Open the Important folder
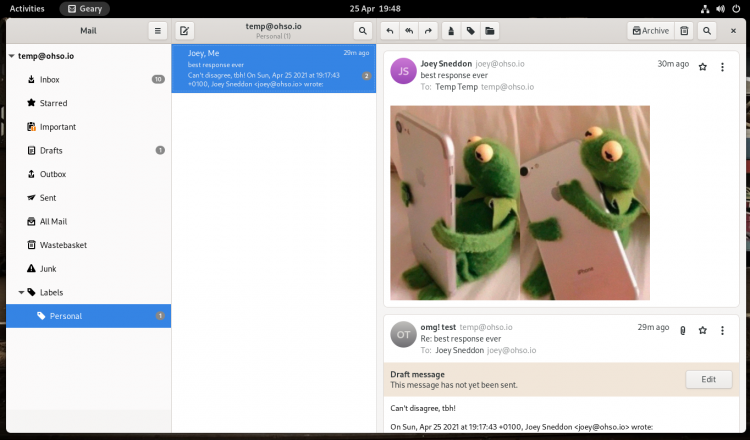Image resolution: width=750 pixels, height=440 pixels. click(88, 127)
